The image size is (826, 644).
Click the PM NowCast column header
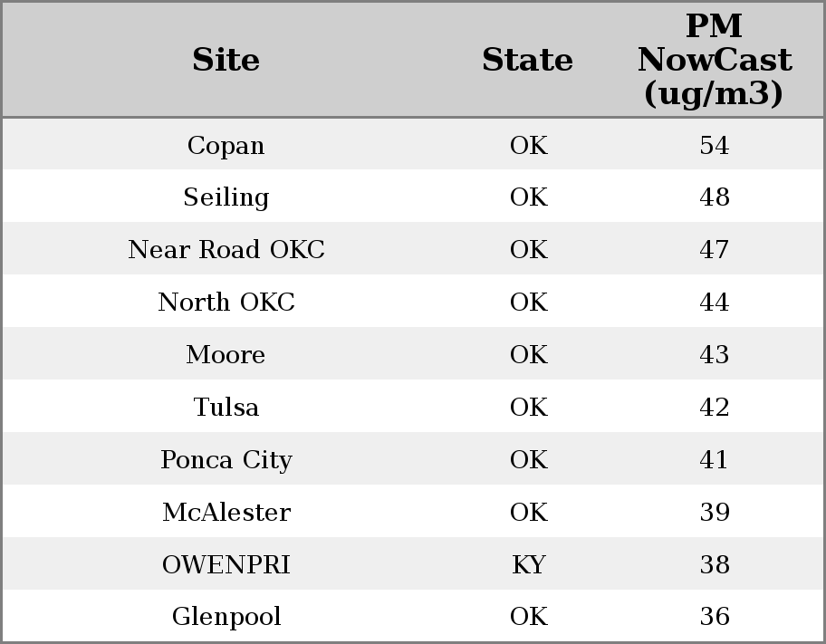pos(714,61)
